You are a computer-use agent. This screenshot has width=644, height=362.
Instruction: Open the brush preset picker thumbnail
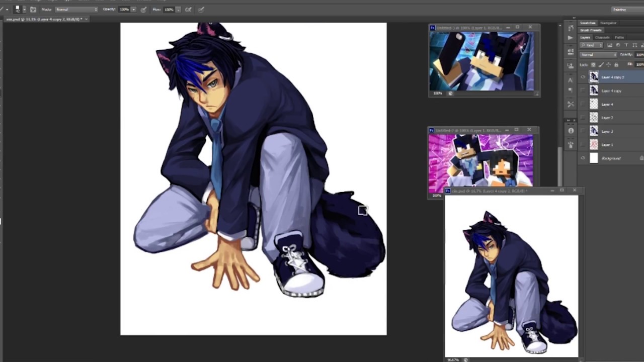tap(17, 9)
